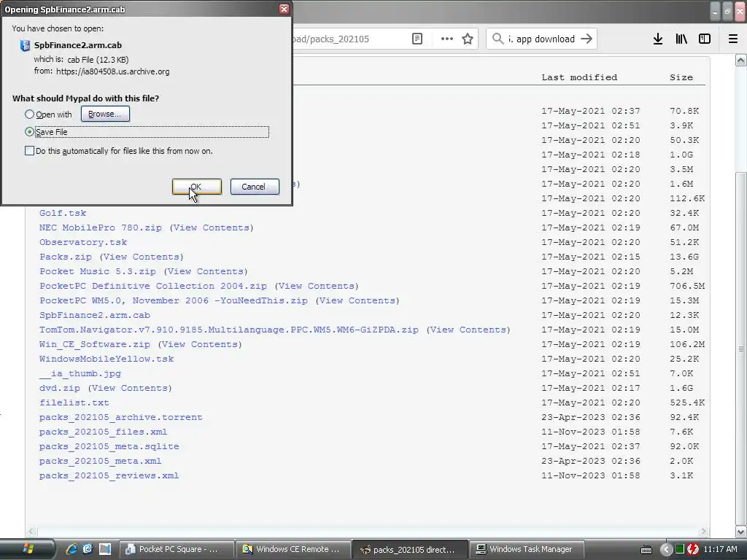View Contents of dvd.zip

[x=130, y=388]
